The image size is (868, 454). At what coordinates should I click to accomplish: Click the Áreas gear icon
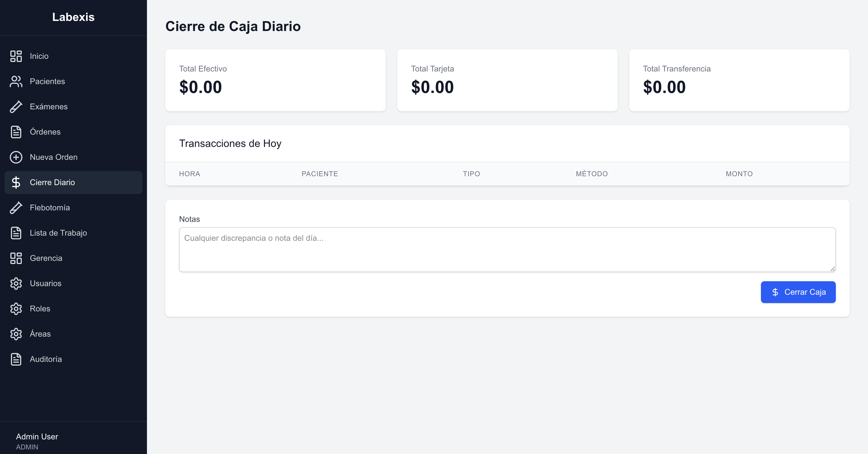(x=16, y=334)
